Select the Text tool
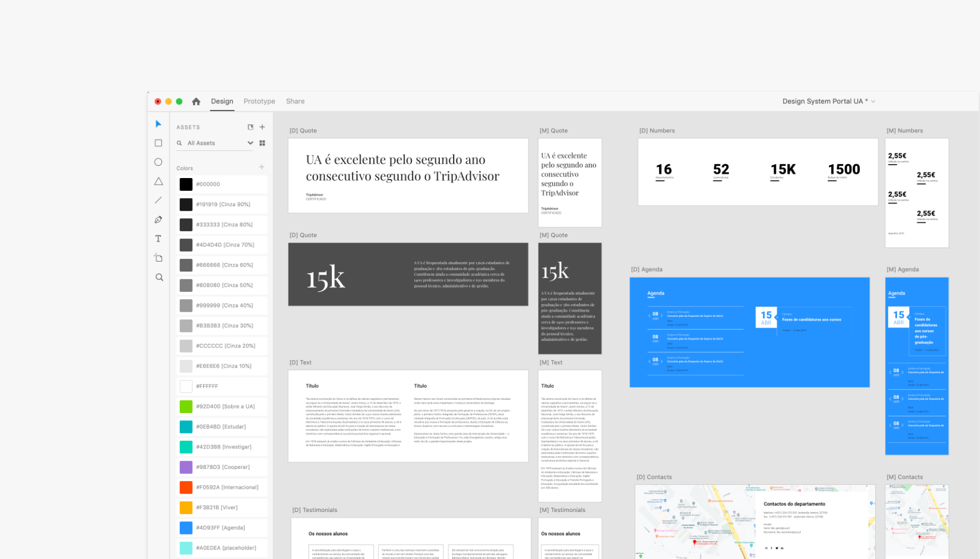Screen dimensions: 980x559 point(158,238)
